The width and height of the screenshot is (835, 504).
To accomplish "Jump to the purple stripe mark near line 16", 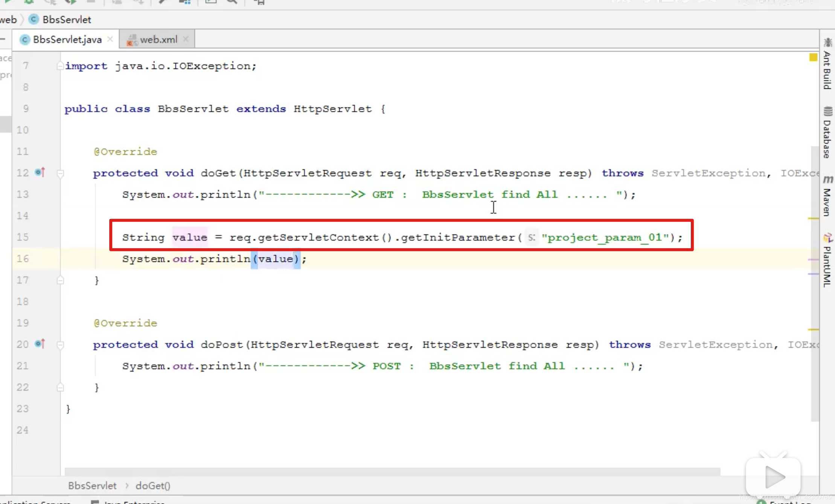I will tap(814, 260).
